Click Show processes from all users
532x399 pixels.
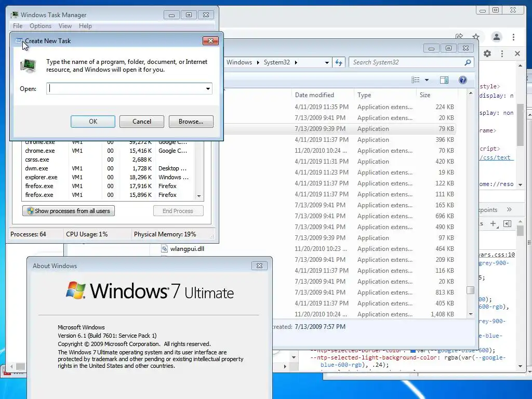(x=69, y=211)
